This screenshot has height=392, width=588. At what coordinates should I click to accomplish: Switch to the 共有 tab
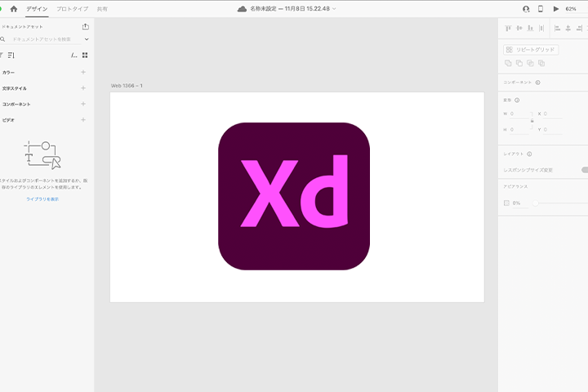tap(102, 9)
